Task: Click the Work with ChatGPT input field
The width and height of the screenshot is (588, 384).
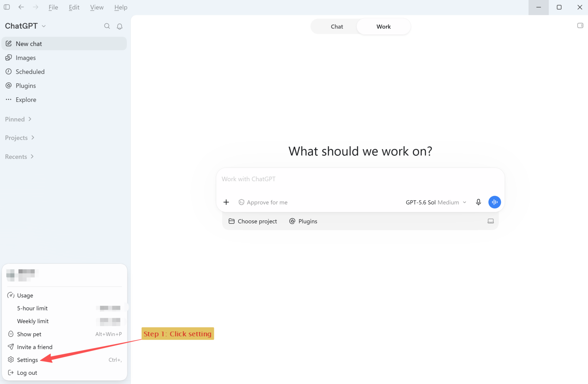Action: [360, 179]
